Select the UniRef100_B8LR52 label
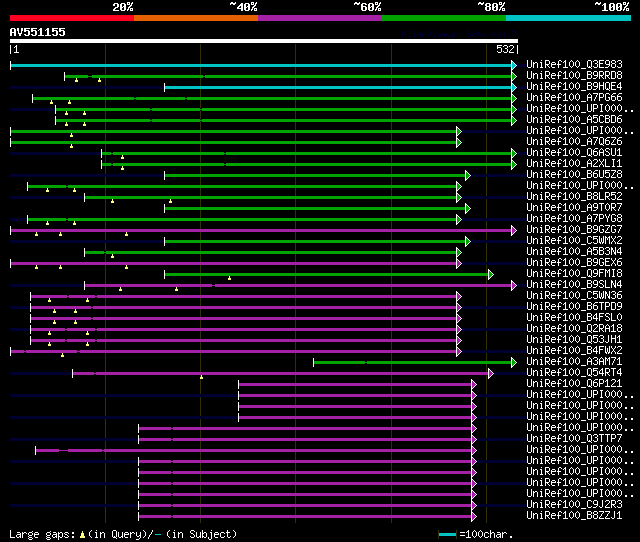The width and height of the screenshot is (640, 542). (574, 197)
